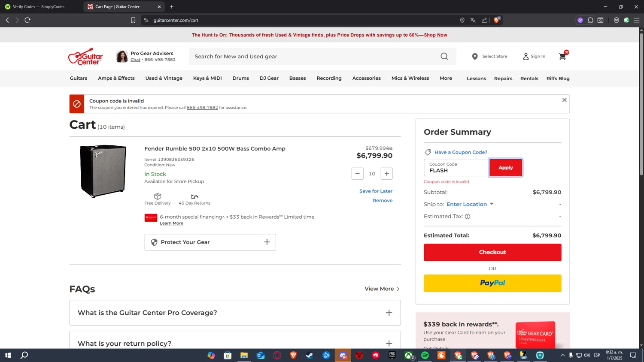Click the bookmark icon in address bar
The image size is (644, 362).
[133, 20]
